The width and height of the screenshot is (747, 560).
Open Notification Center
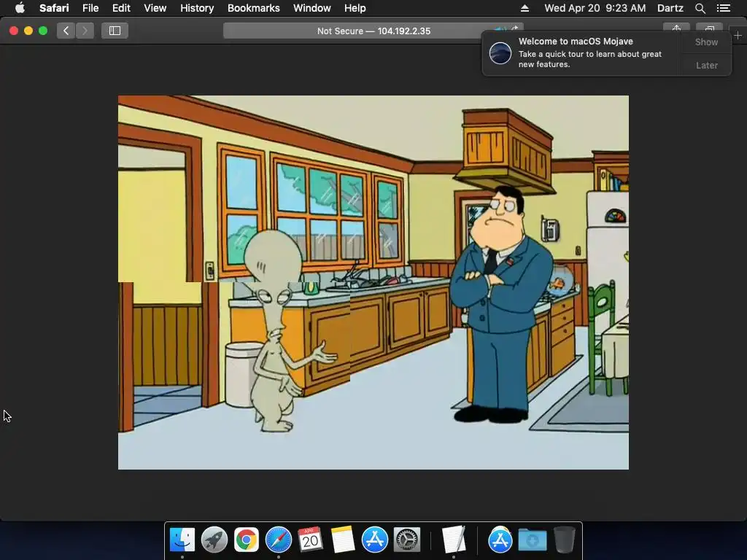click(x=724, y=8)
